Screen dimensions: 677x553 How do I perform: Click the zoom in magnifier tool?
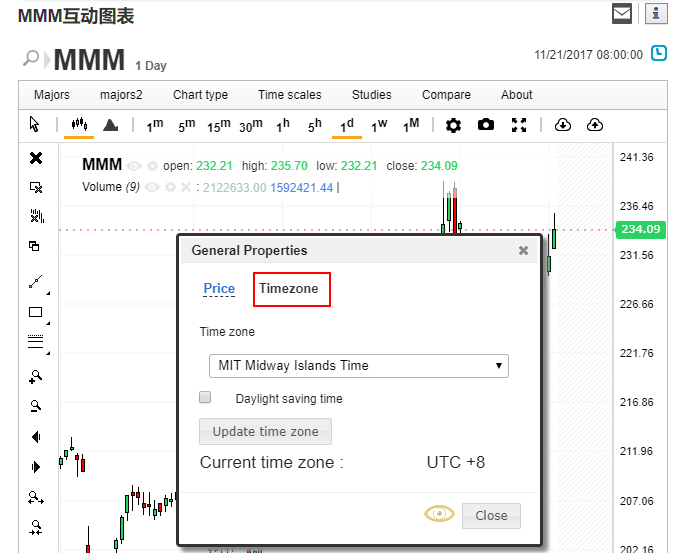tap(35, 376)
